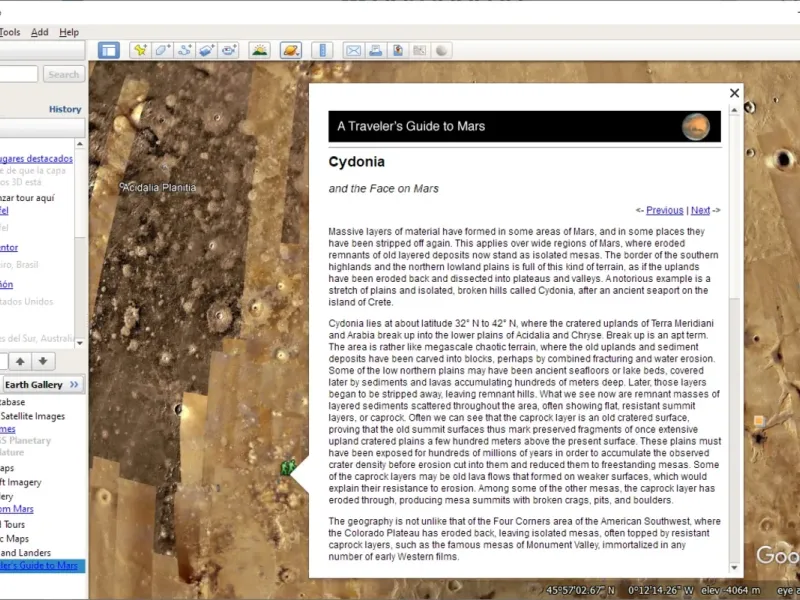Click the orange square map marker
The image size is (800, 600).
pos(759,420)
